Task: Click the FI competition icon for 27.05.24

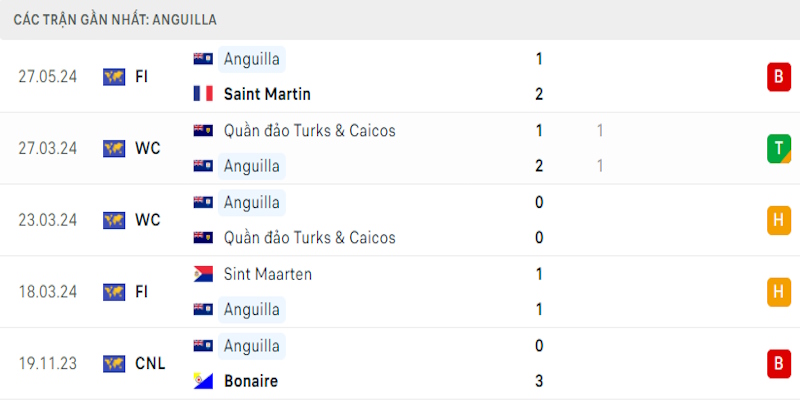Action: pyautogui.click(x=113, y=76)
